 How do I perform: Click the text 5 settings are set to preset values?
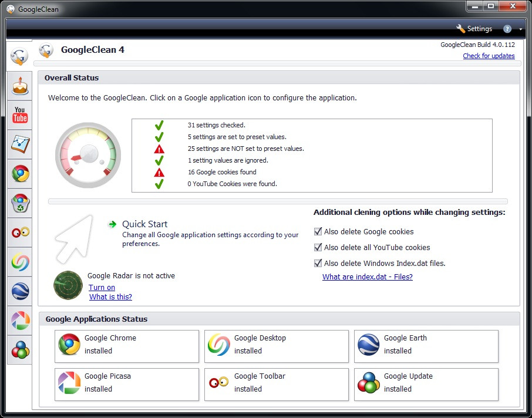click(237, 137)
